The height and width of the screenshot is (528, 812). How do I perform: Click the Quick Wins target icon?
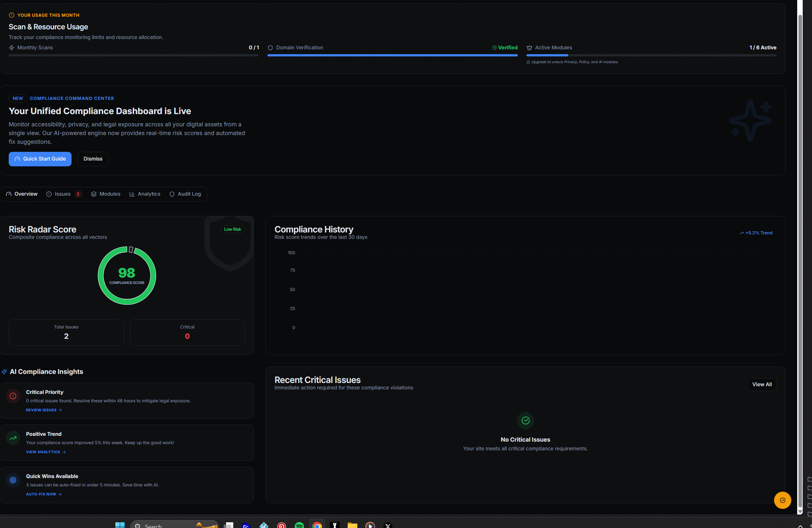(13, 480)
